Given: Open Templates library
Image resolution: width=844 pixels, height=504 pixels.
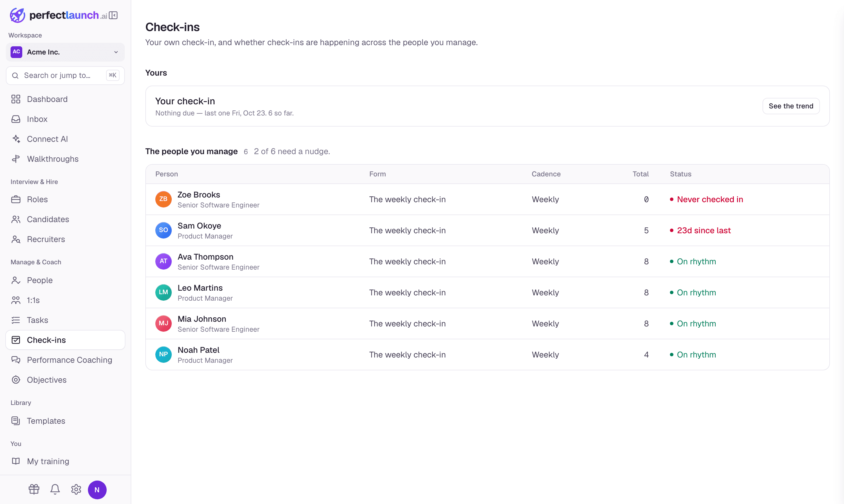Looking at the screenshot, I should pyautogui.click(x=65, y=421).
